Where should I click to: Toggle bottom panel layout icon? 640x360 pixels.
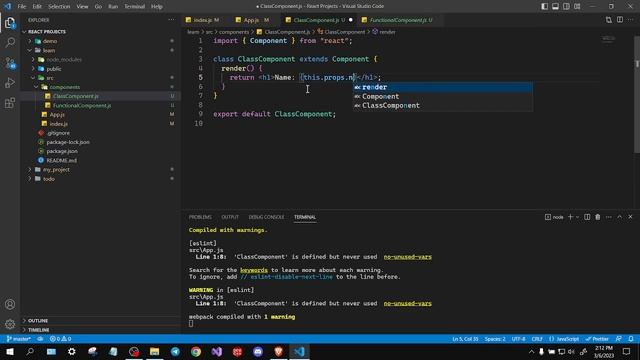tap(556, 6)
